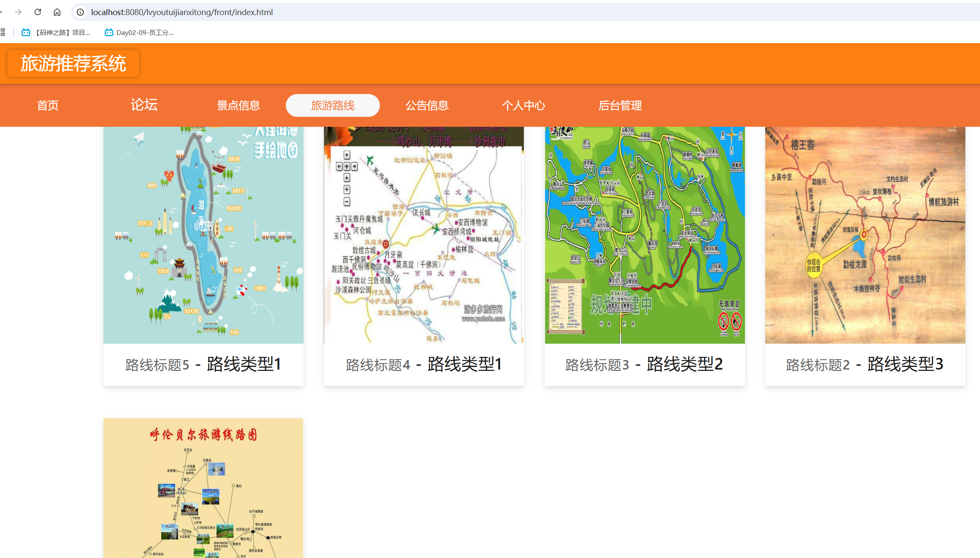Viewport: 980px width, 558px height.
Task: Open 公告信息 announcements
Action: coord(427,105)
